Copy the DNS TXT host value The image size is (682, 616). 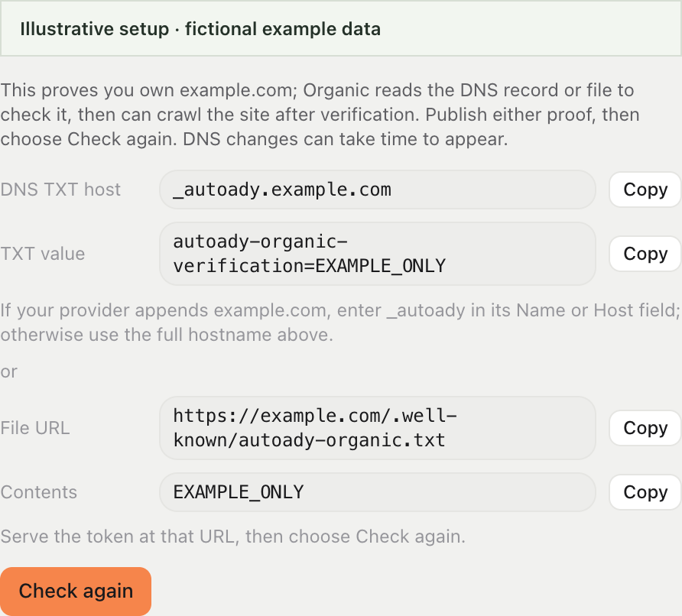pos(645,190)
